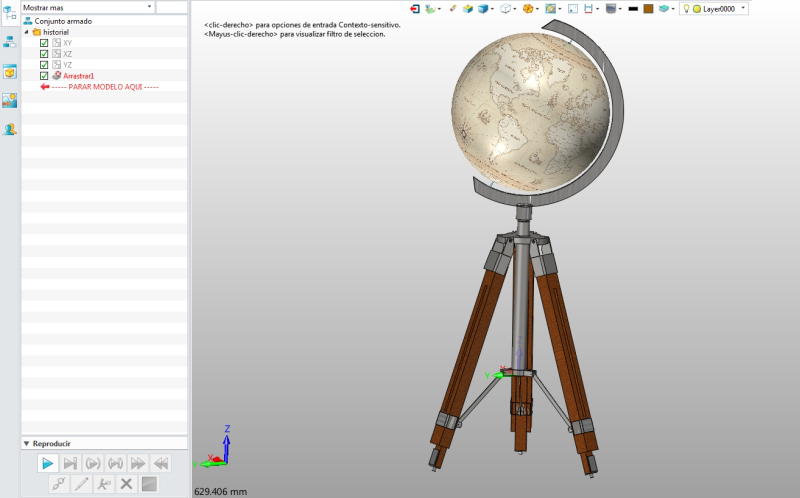Image resolution: width=800 pixels, height=498 pixels.
Task: Click the eraser/marker icon in the top toolbar
Action: tap(453, 9)
